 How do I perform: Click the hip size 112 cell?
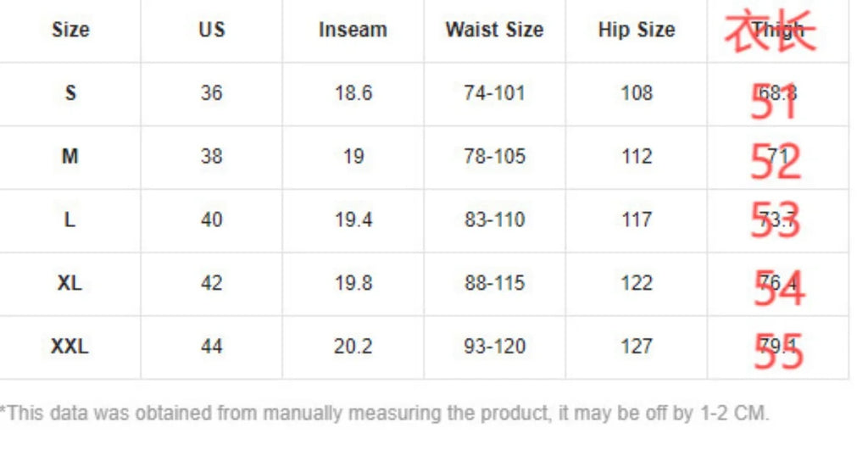coord(637,156)
